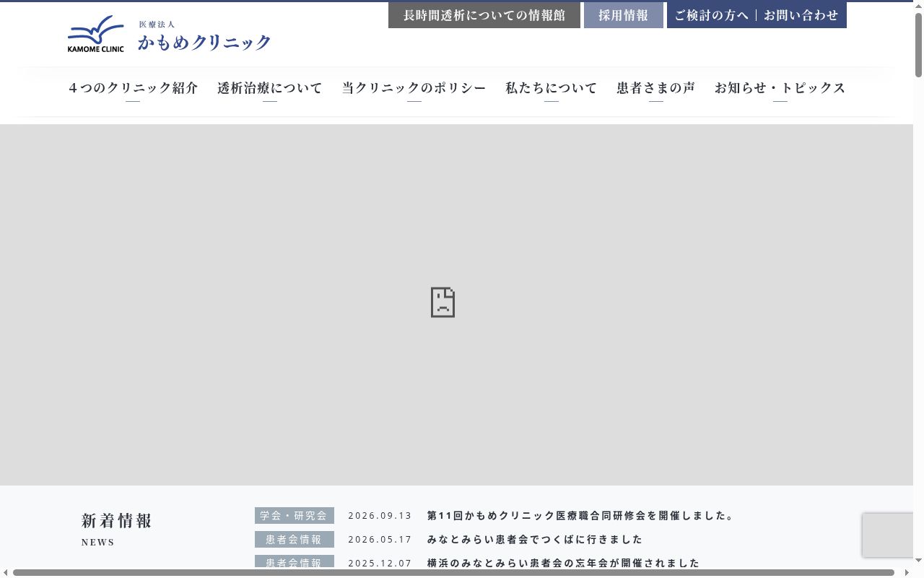Image resolution: width=924 pixels, height=578 pixels.
Task: Open the 4つのクリニック紹介 menu
Action: coord(133,88)
